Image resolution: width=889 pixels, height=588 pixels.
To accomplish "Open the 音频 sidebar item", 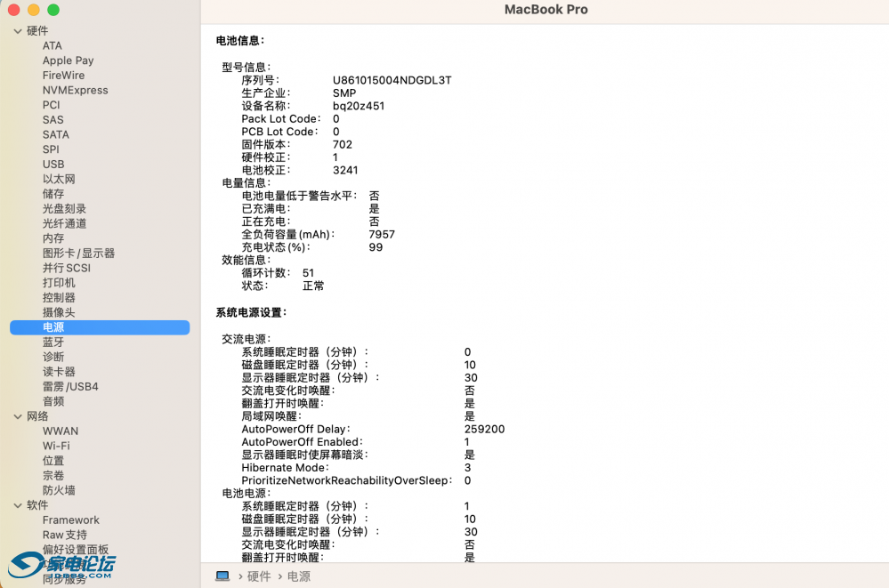I will [53, 401].
